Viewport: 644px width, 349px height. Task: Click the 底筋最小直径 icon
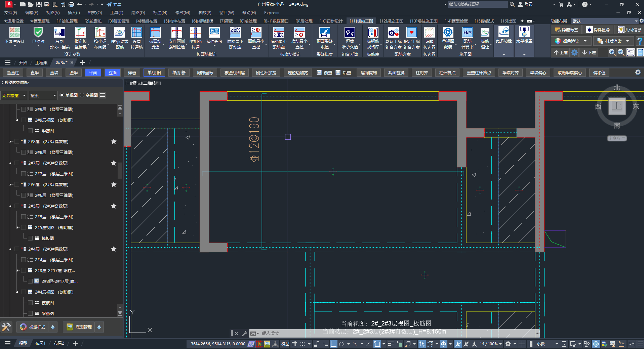299,33
